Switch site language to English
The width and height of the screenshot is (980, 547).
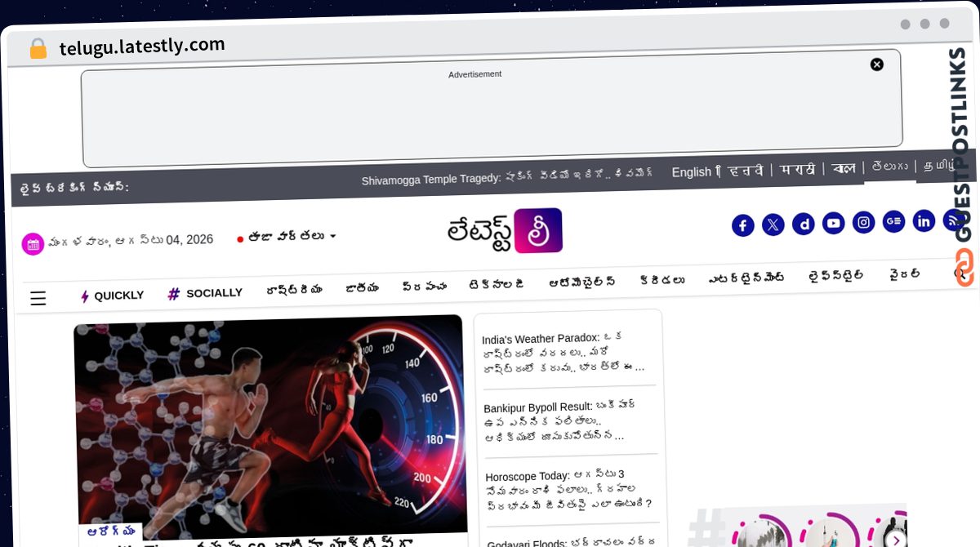692,172
